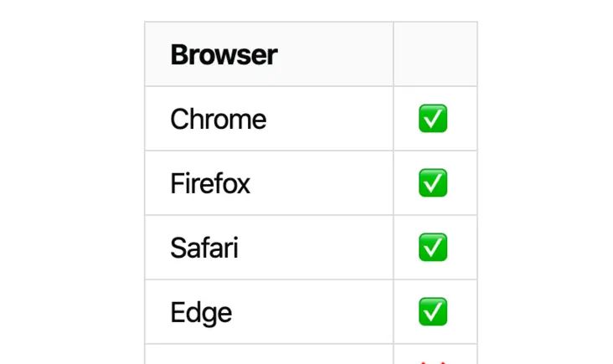
Task: Click the Safari browser name text
Action: click(203, 248)
